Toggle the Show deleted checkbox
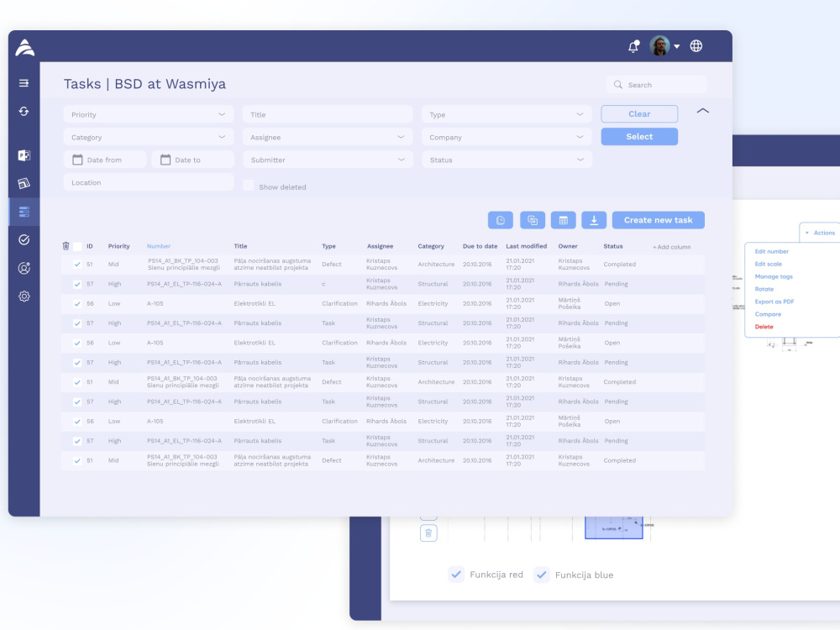The height and width of the screenshot is (630, 840). click(x=249, y=186)
